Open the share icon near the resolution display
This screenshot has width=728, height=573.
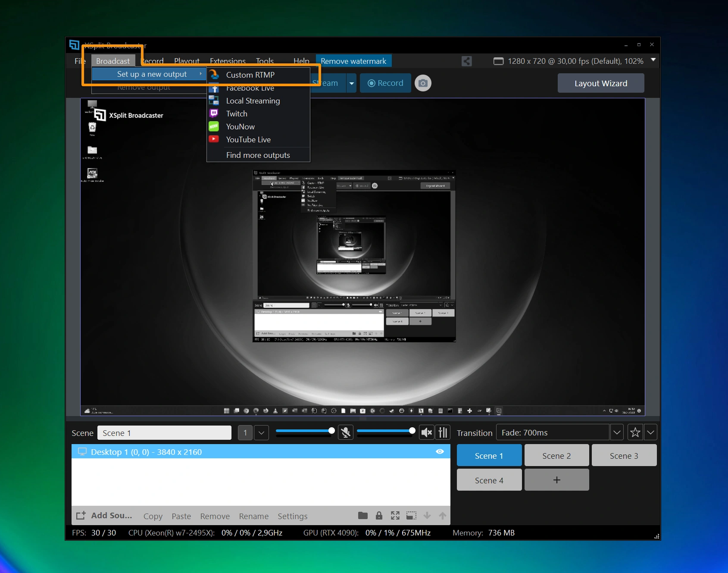tap(466, 61)
